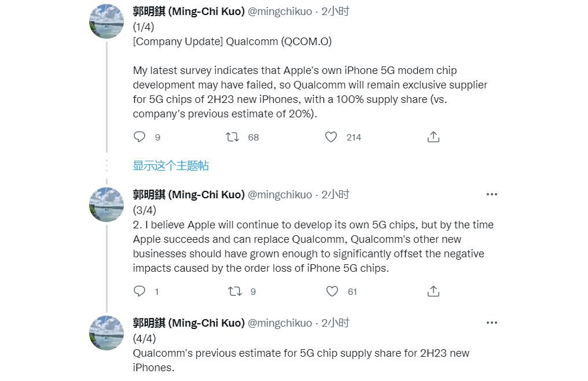Open Ming-Chi Kuo's name on first tweet
The image size is (588, 381).
pyautogui.click(x=189, y=12)
